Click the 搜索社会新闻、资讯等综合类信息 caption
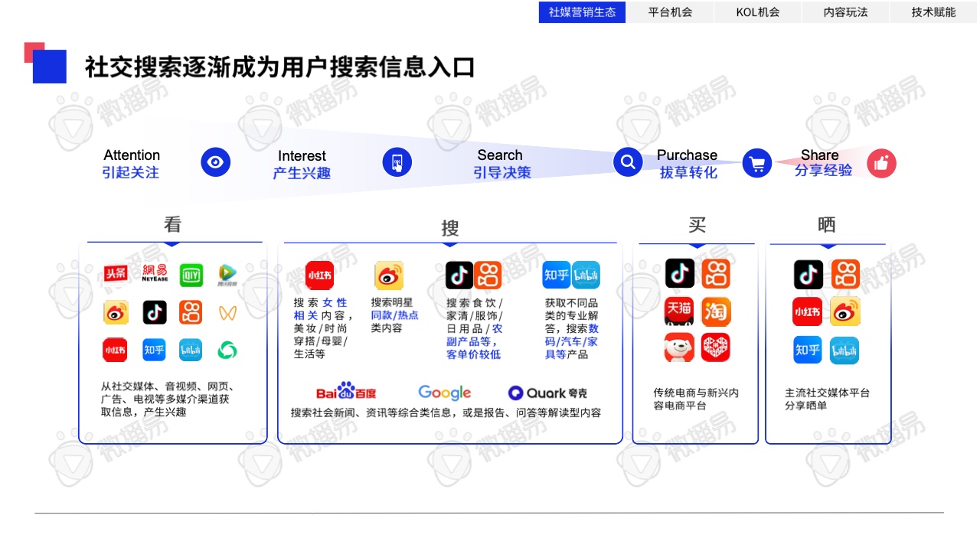 tap(446, 412)
